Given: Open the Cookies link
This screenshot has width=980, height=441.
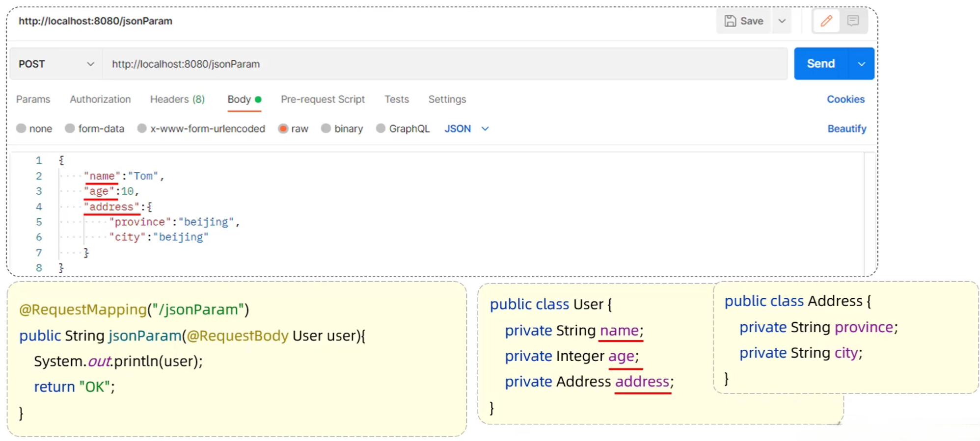Looking at the screenshot, I should click(845, 100).
